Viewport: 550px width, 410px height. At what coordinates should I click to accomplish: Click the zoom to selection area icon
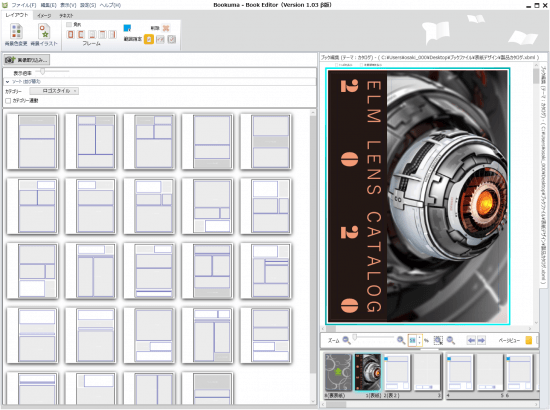(438, 340)
